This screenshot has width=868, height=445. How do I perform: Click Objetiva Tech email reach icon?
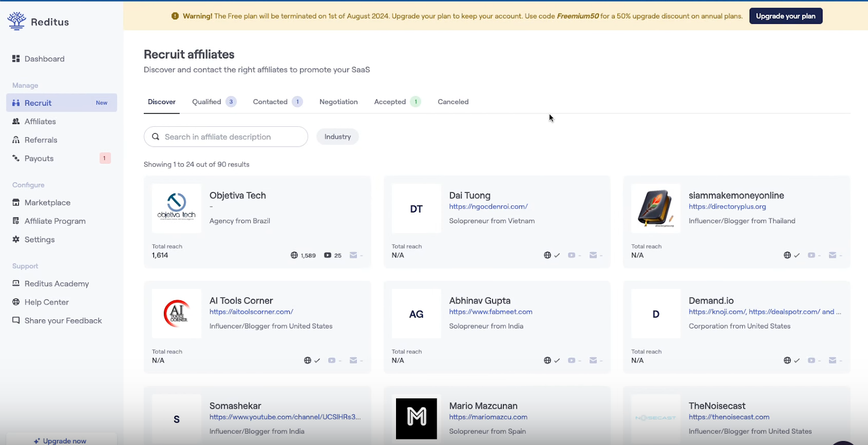tap(353, 255)
